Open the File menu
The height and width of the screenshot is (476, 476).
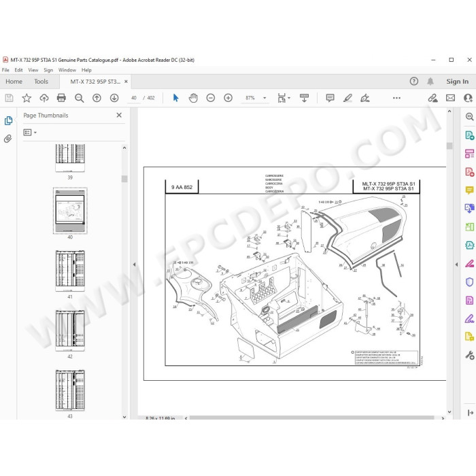coord(5,70)
